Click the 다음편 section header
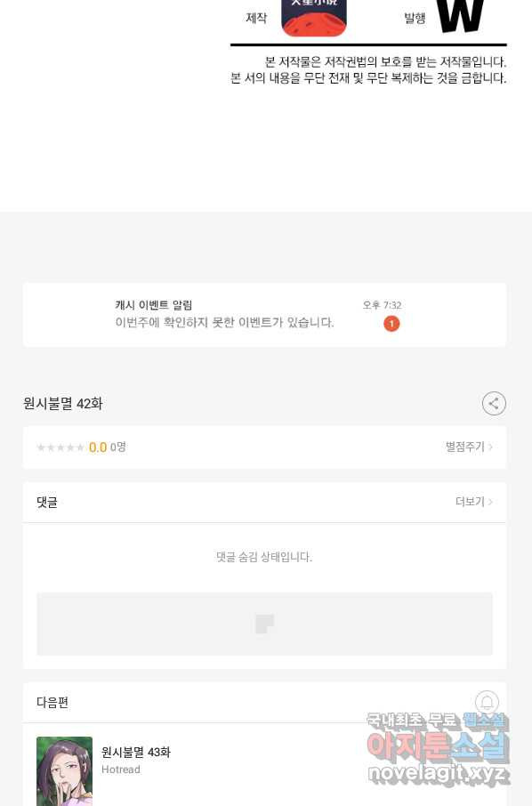 (x=52, y=702)
